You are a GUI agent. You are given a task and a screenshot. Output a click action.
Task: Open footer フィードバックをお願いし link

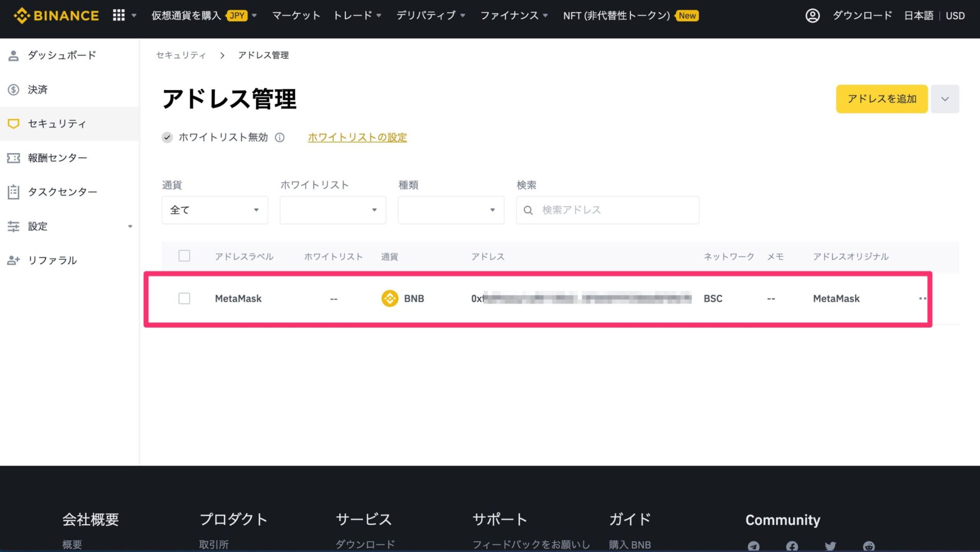click(x=531, y=545)
